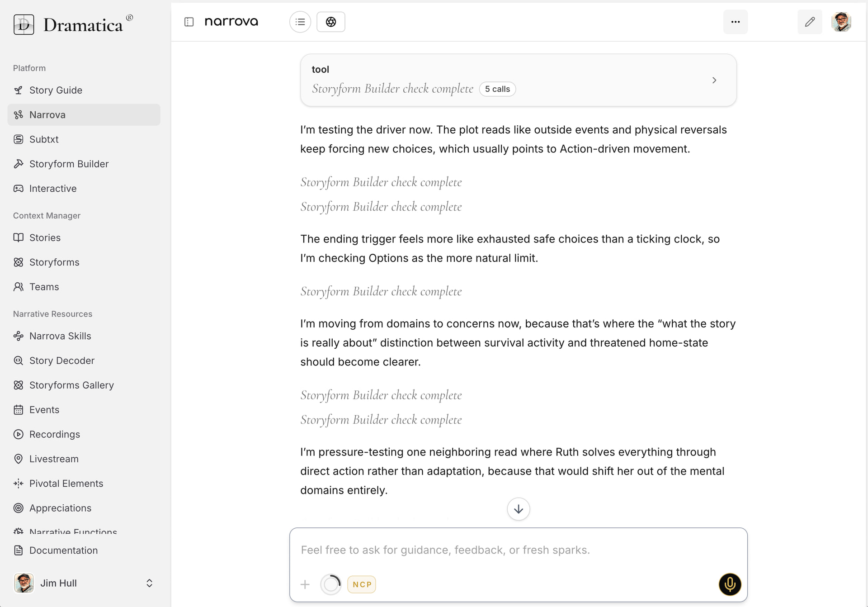
Task: Expand the Jim Hull account switcher
Action: pyautogui.click(x=149, y=583)
